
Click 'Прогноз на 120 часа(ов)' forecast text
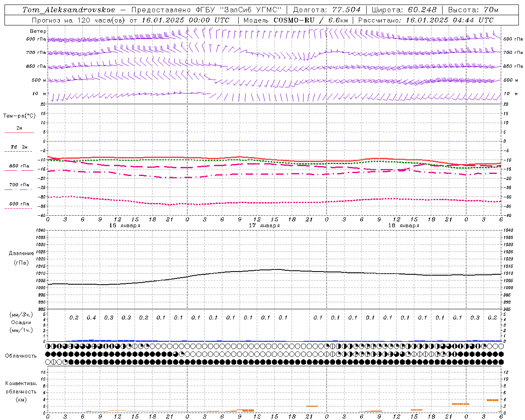(79, 20)
